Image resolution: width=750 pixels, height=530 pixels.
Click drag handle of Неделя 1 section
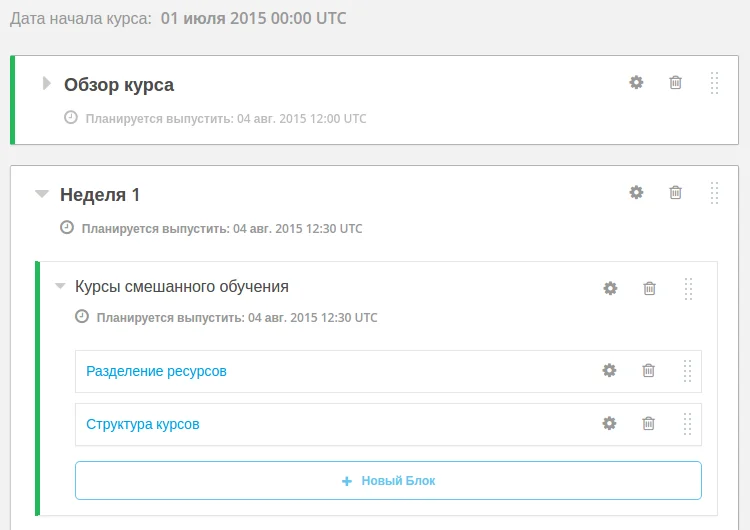click(x=714, y=192)
